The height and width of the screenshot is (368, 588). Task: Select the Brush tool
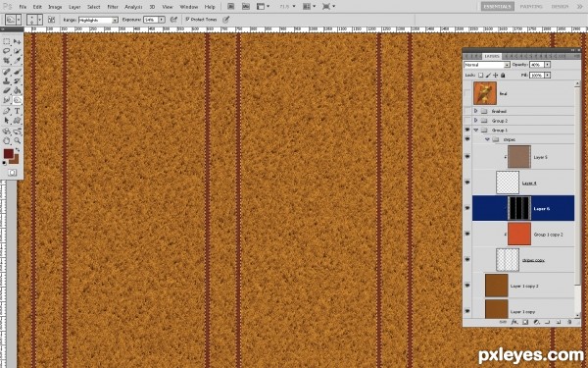pyautogui.click(x=18, y=72)
